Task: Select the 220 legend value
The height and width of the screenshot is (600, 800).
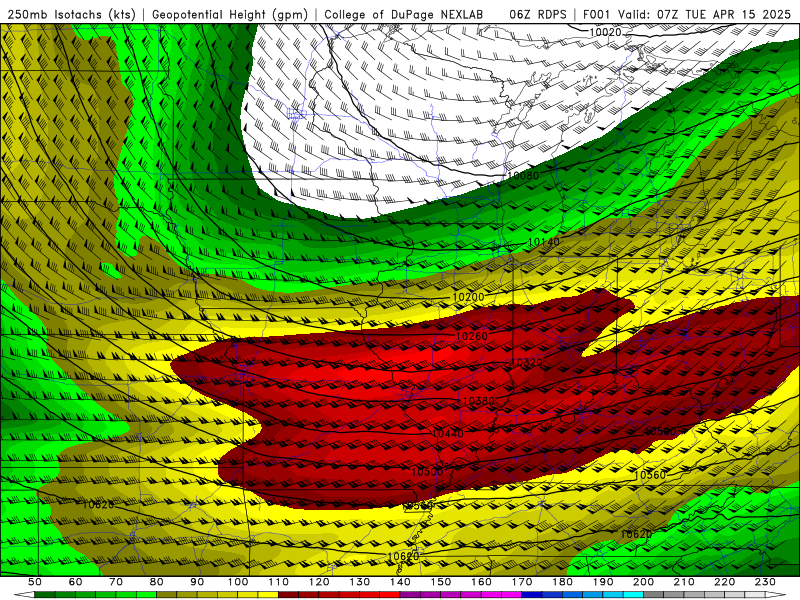Action: 724,582
